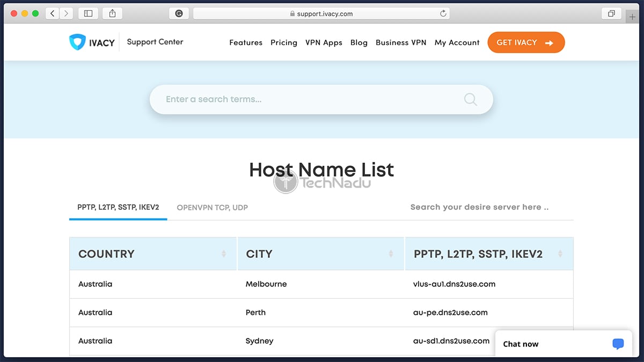Open the Safari share menu
The height and width of the screenshot is (362, 644).
pyautogui.click(x=112, y=13)
